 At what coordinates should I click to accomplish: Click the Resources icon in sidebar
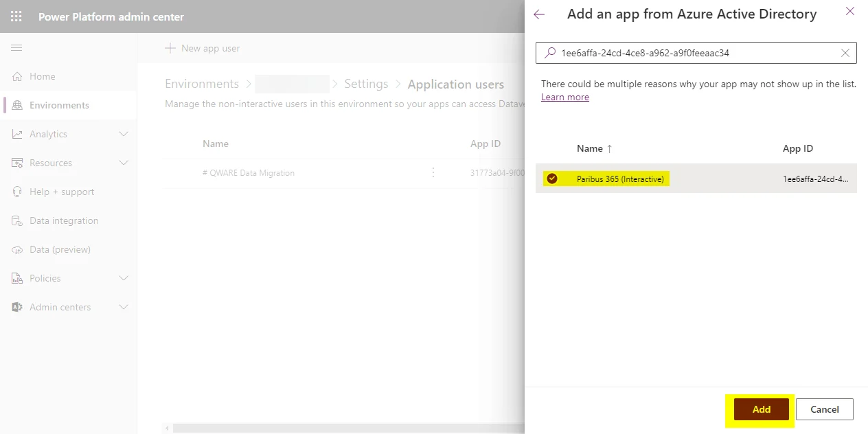point(17,163)
